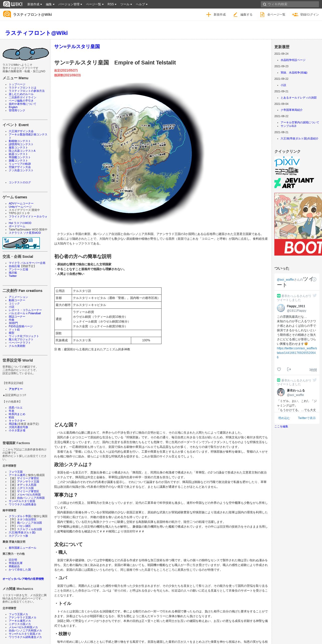
Task: Open ADVゲームコーナー link
Action: click(x=21, y=203)
